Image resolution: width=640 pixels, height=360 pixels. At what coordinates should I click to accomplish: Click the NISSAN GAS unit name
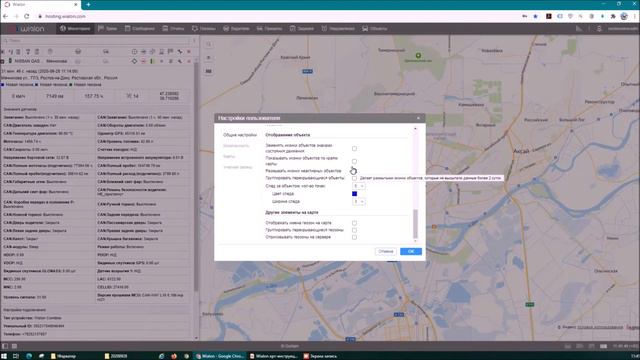(27, 61)
